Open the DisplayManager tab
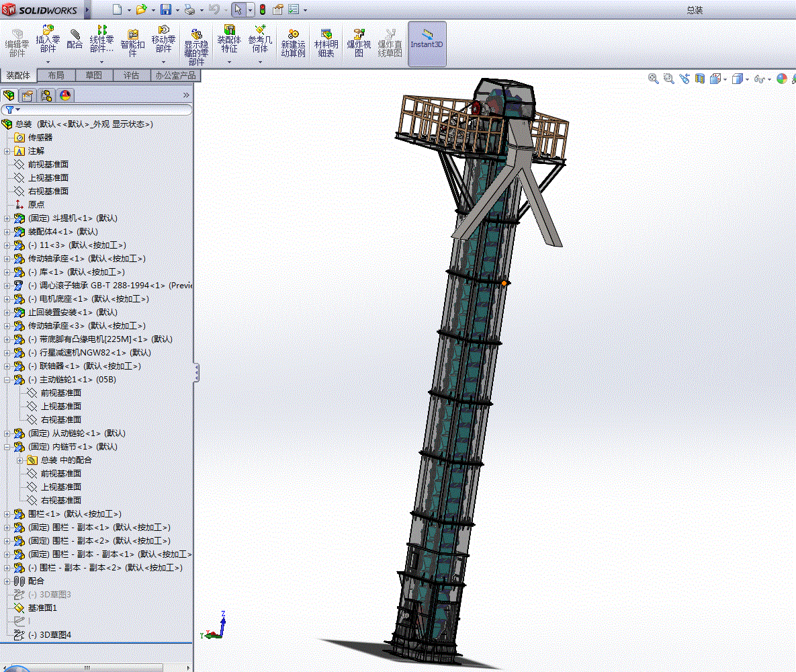 (x=65, y=95)
